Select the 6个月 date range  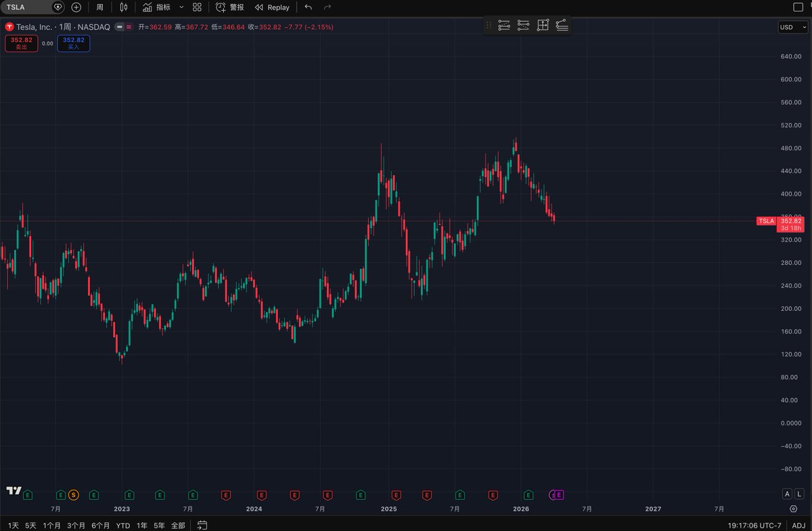(100, 525)
